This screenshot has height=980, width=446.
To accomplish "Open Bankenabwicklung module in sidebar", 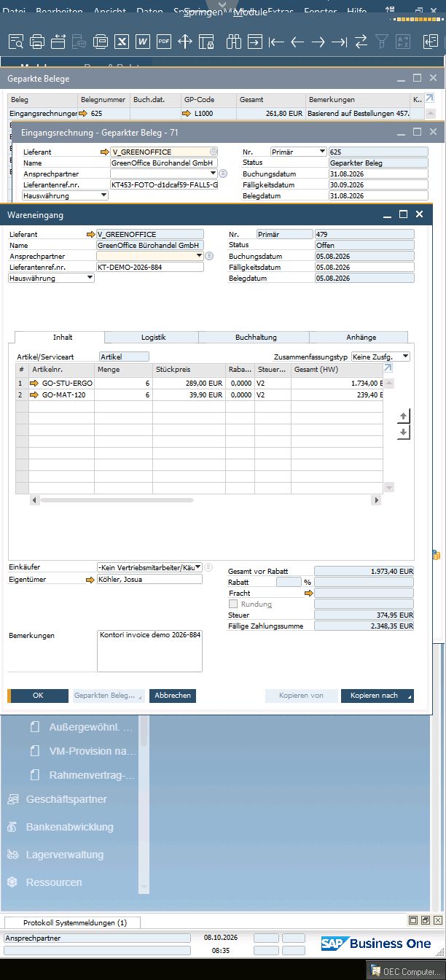I will point(70,827).
